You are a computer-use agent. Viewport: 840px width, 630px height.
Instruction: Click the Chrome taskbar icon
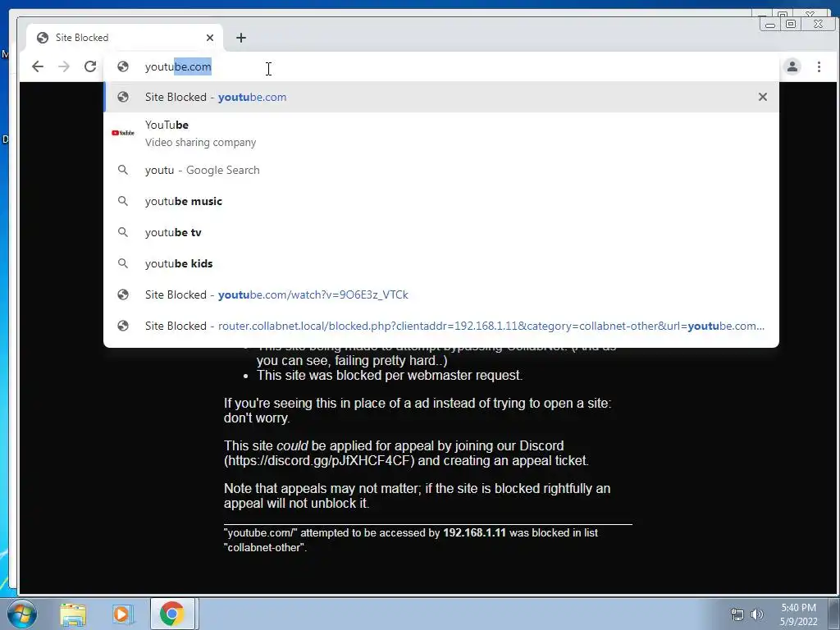click(172, 614)
